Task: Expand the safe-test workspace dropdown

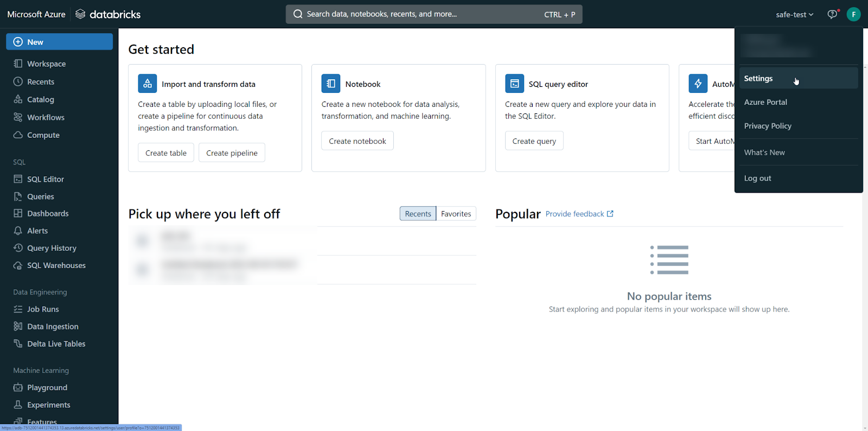Action: click(795, 15)
